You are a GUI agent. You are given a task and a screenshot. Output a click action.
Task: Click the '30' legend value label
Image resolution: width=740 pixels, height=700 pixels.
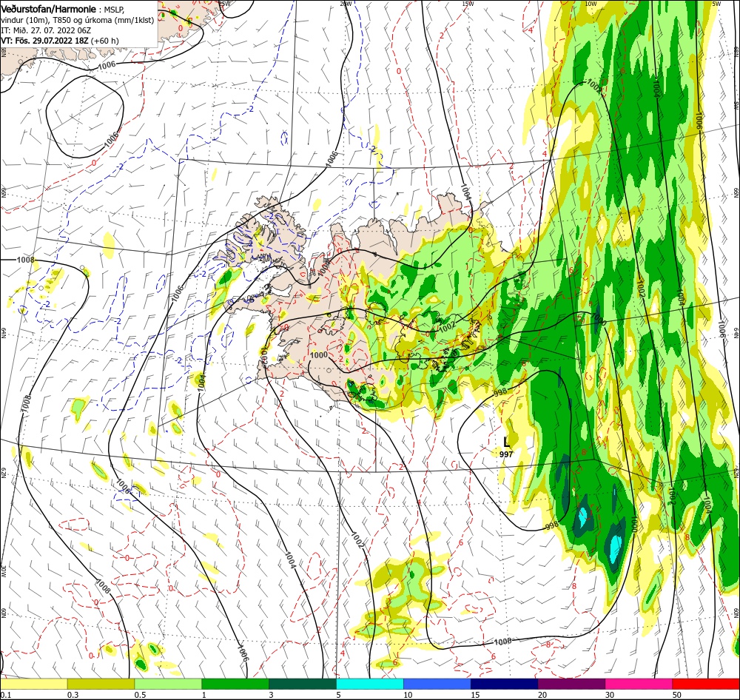[610, 695]
